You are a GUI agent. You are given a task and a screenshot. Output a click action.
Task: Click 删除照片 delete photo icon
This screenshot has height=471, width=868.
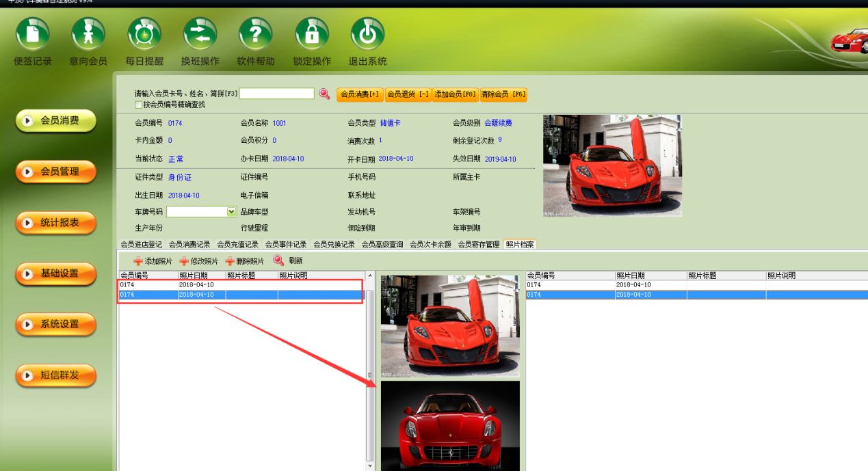[x=230, y=261]
